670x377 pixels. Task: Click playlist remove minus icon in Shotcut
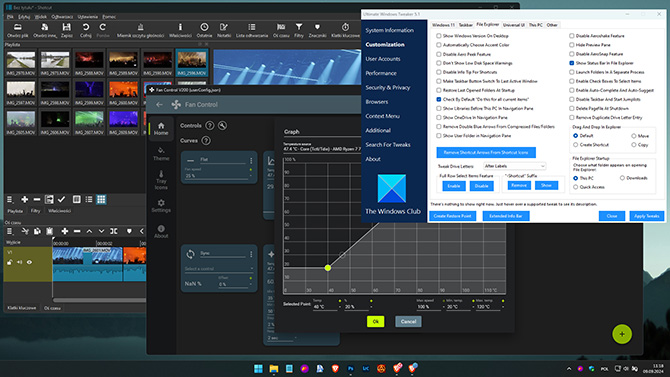pyautogui.click(x=37, y=199)
